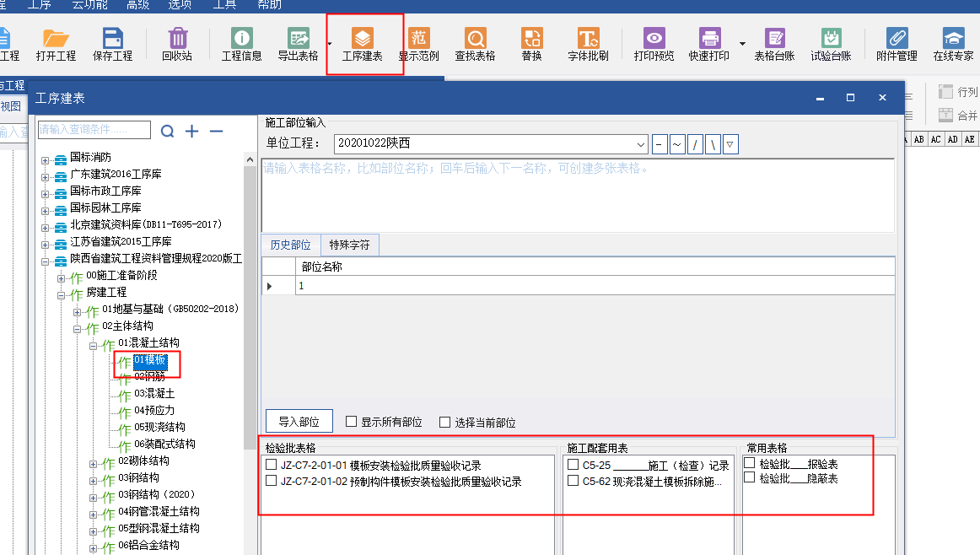Image resolution: width=980 pixels, height=555 pixels.
Task: Click the 施工部位 name input area
Action: pos(578,196)
